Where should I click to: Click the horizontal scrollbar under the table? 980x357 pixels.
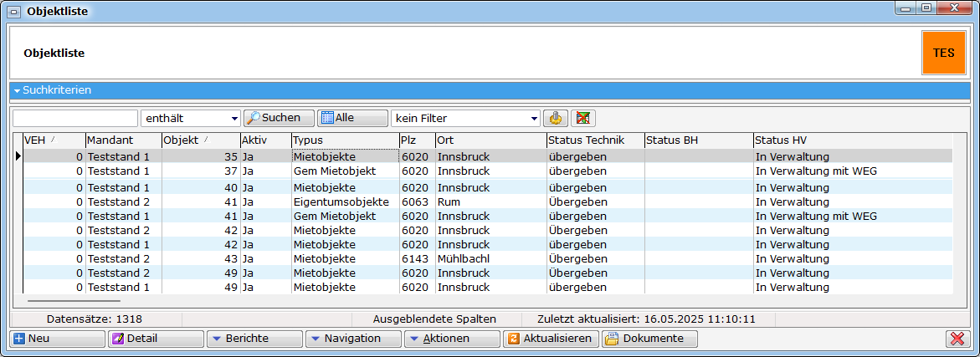click(74, 300)
